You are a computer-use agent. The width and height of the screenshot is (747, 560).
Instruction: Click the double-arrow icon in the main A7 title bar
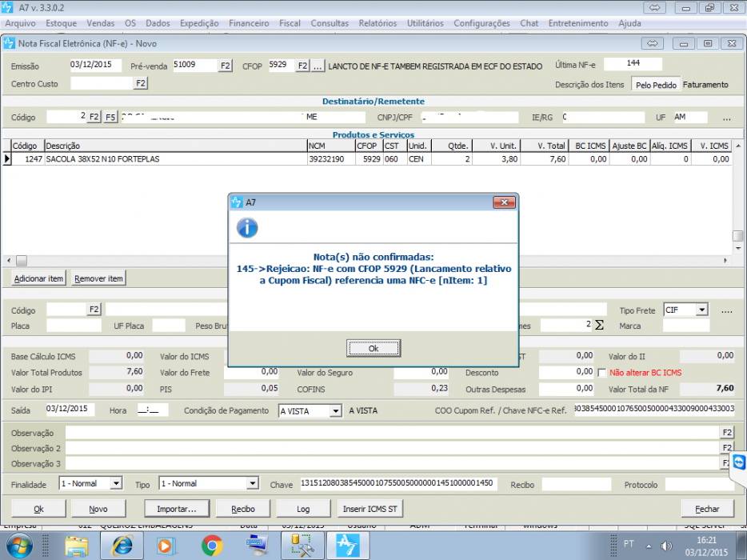[x=654, y=8]
